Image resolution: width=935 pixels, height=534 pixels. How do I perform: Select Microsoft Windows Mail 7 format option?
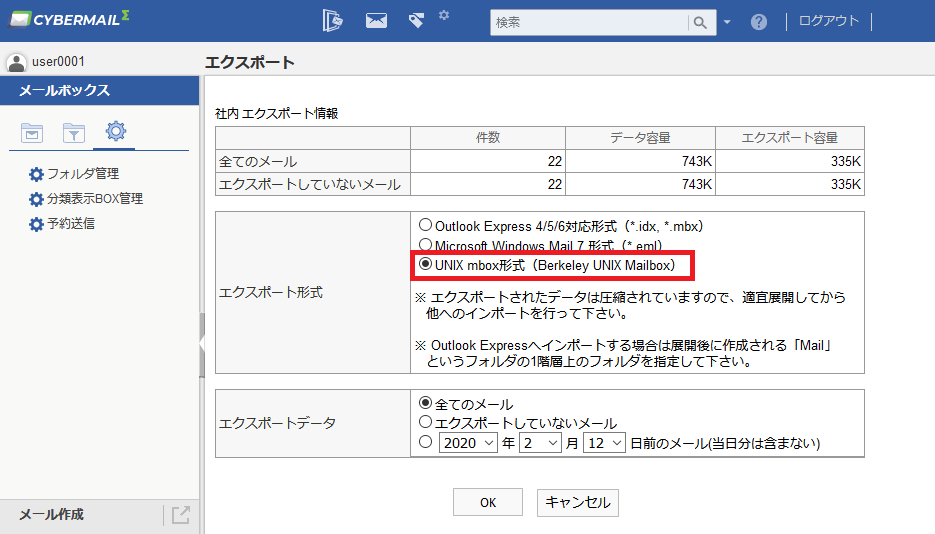tap(425, 244)
